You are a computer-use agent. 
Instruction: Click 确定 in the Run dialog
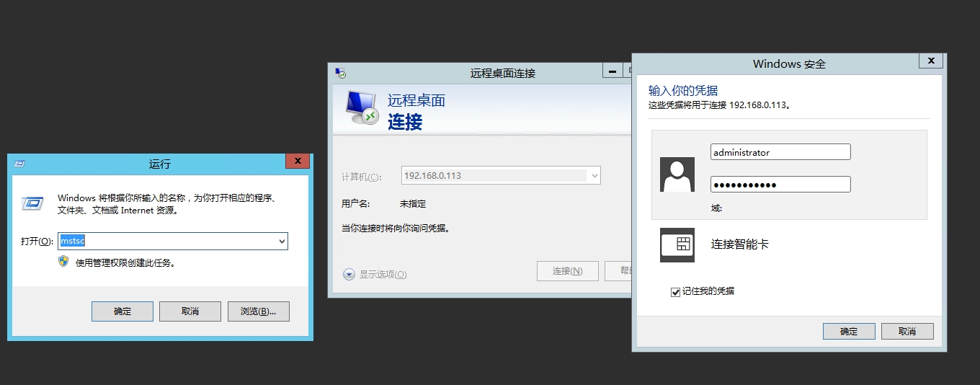click(122, 311)
